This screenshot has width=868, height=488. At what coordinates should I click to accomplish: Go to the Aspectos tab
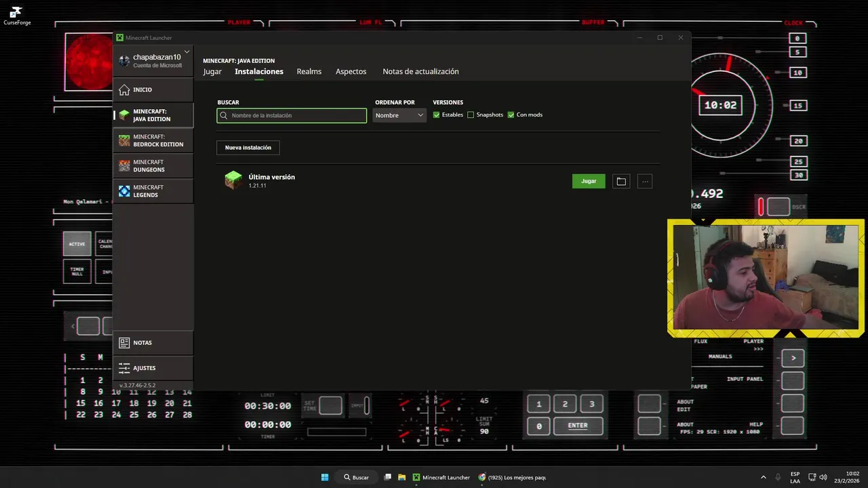[351, 71]
